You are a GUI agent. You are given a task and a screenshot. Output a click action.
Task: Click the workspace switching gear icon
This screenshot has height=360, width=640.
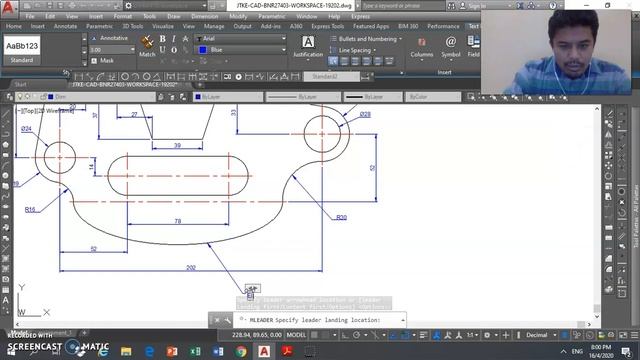tap(487, 335)
